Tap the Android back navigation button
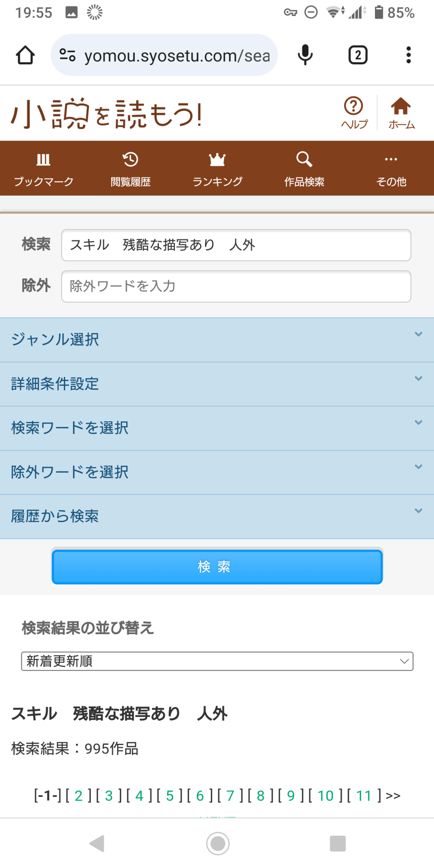Viewport: 434px width, 868px height. click(97, 843)
